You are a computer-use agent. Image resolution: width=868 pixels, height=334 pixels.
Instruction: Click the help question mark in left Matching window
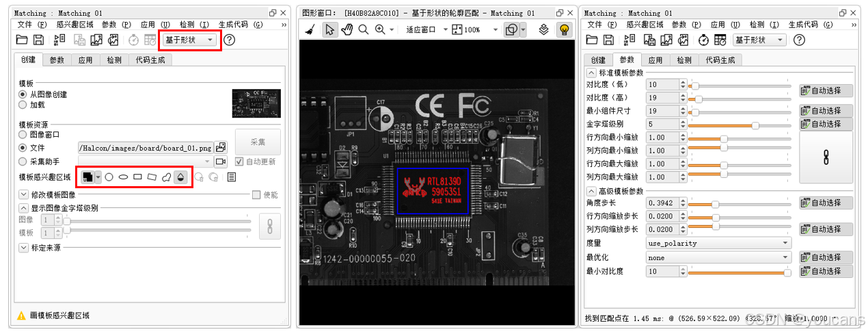(230, 40)
